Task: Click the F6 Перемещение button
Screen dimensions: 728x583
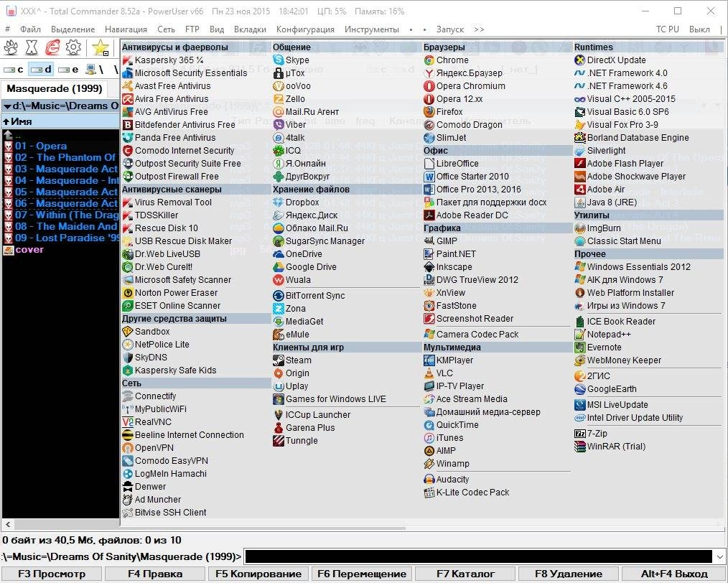Action: 362,574
